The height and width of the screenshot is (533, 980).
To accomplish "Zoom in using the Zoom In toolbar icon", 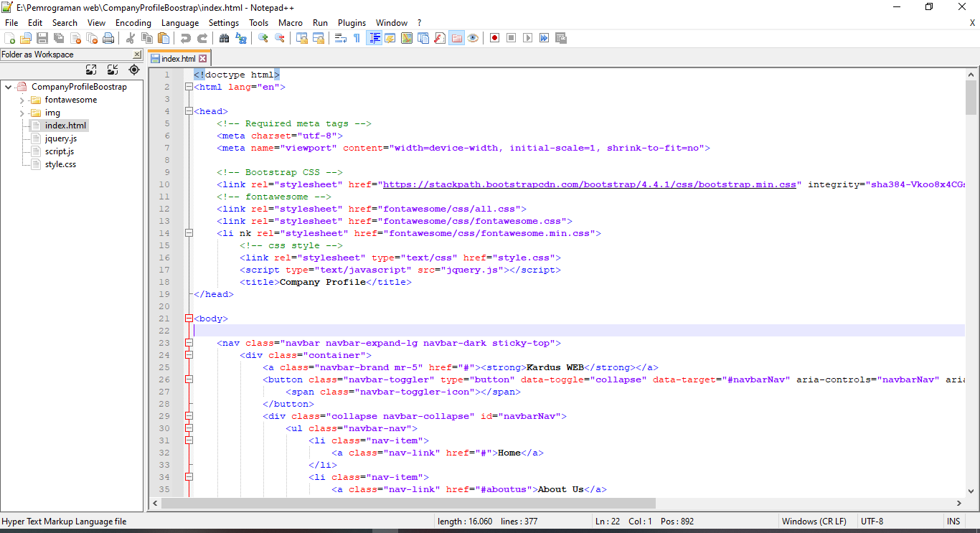I will tap(263, 37).
